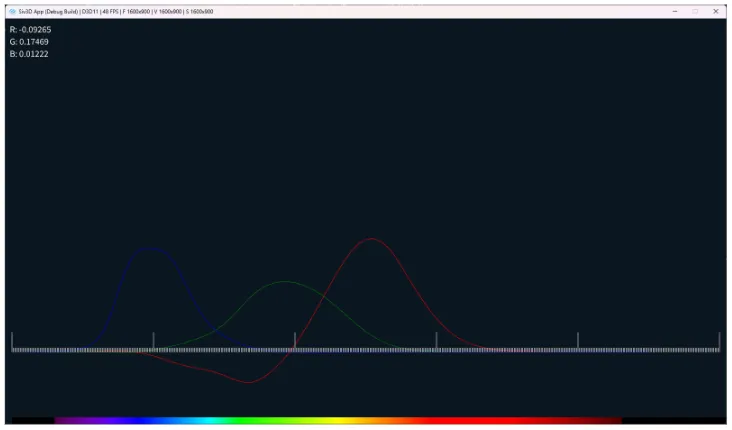The height and width of the screenshot is (430, 732).
Task: Click the last major tick on axis
Action: [x=719, y=340]
